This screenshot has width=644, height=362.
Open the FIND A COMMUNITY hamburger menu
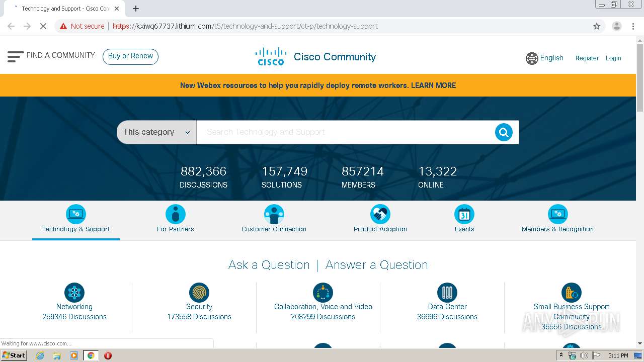click(16, 56)
